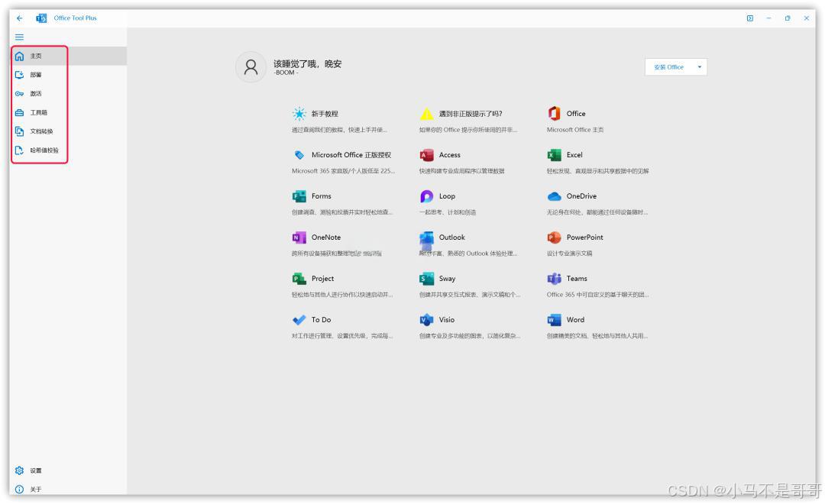Open the Project app icon

pyautogui.click(x=299, y=278)
